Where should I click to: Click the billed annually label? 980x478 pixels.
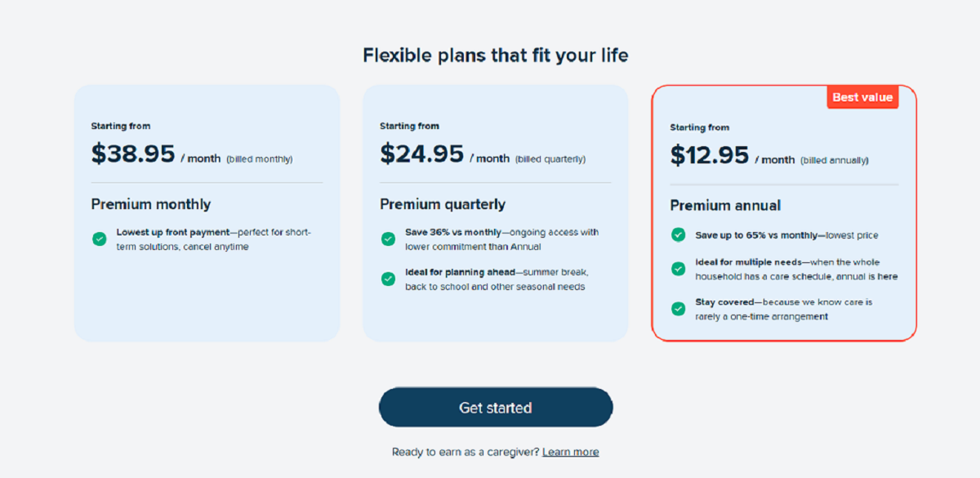[835, 160]
